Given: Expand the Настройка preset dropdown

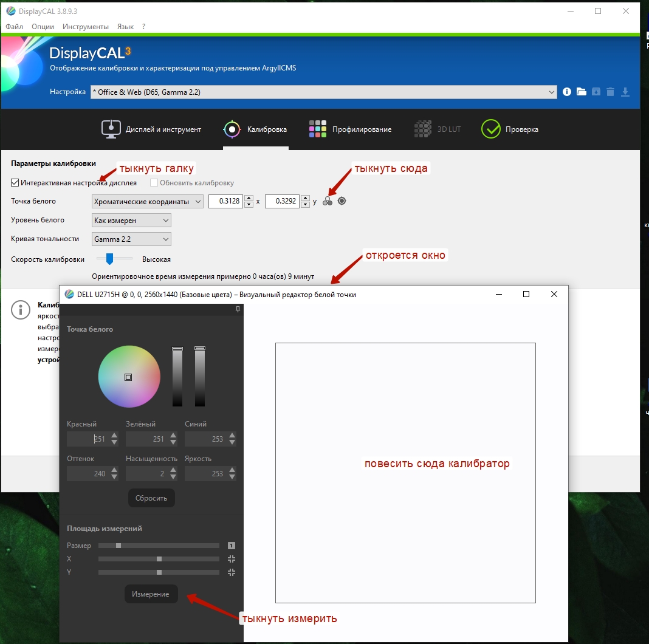Looking at the screenshot, I should 324,92.
